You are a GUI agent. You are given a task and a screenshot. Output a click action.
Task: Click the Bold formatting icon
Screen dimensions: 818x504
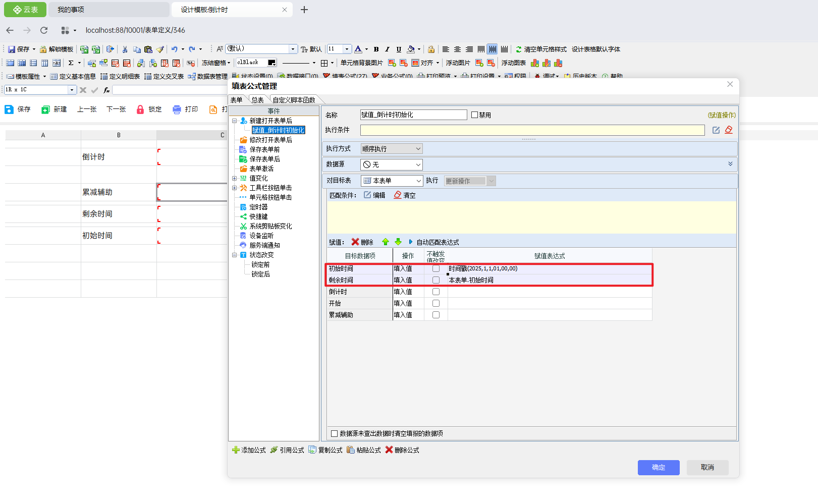coord(376,49)
